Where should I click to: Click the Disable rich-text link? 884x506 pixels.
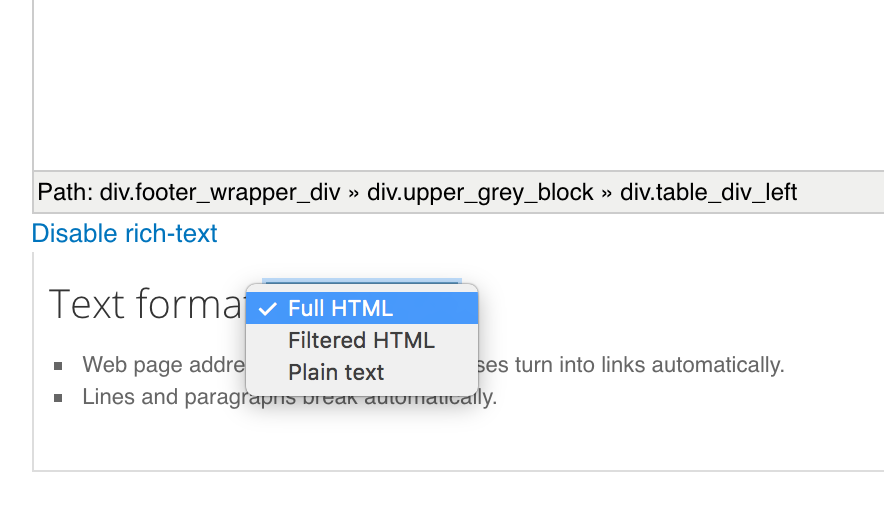pyautogui.click(x=124, y=233)
